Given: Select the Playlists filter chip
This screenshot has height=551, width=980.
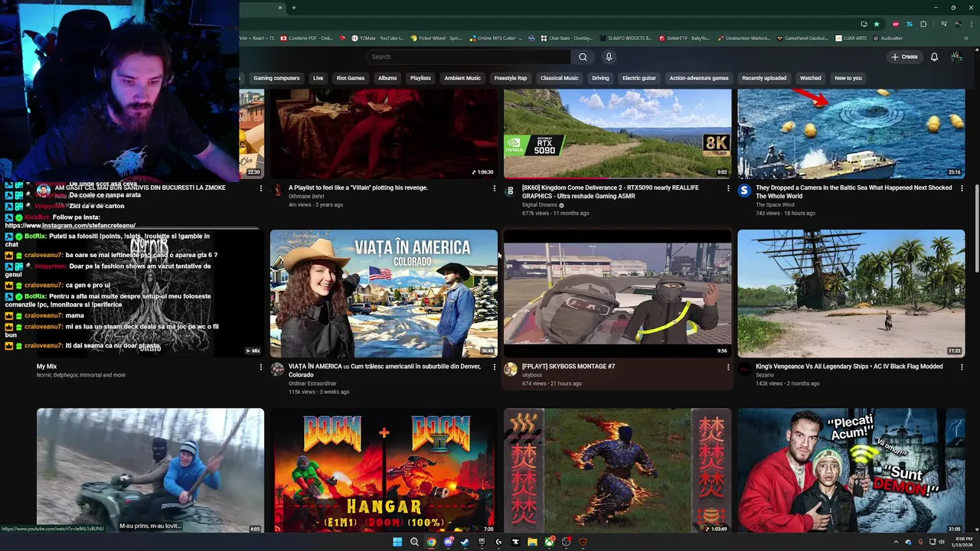Looking at the screenshot, I should coord(420,78).
